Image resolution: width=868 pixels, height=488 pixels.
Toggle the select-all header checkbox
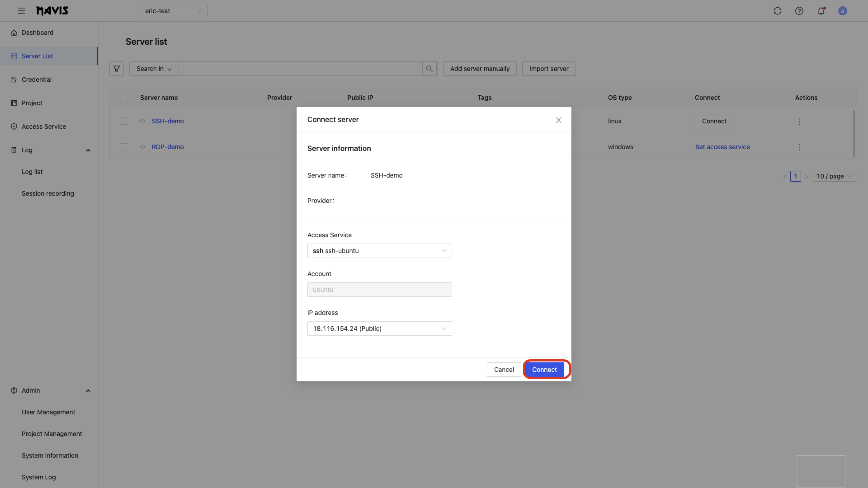click(123, 98)
